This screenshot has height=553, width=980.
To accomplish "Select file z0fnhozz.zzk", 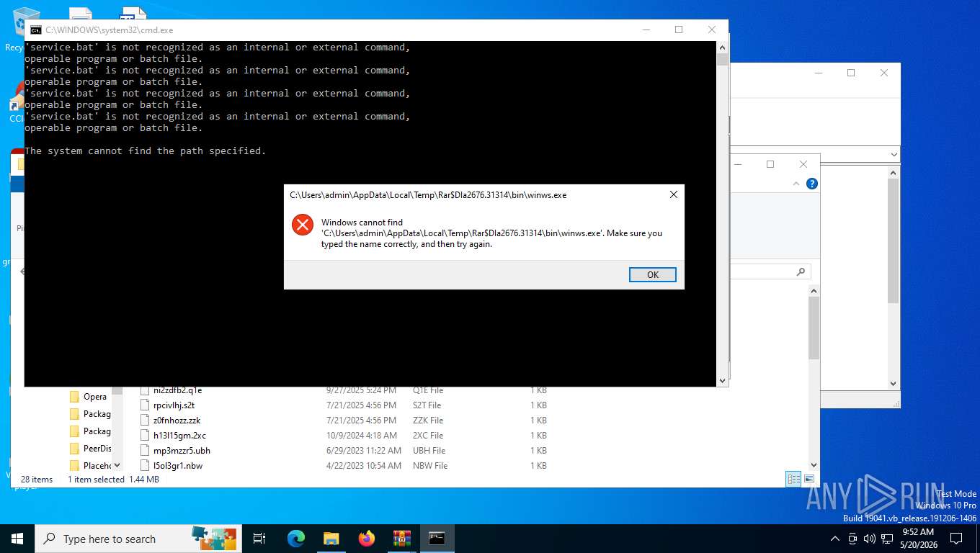I will [x=177, y=421].
